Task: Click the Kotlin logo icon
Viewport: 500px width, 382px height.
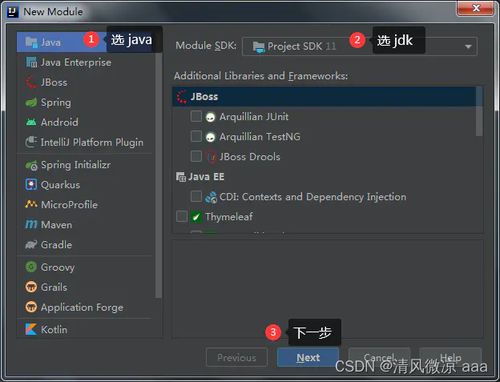Action: point(31,329)
